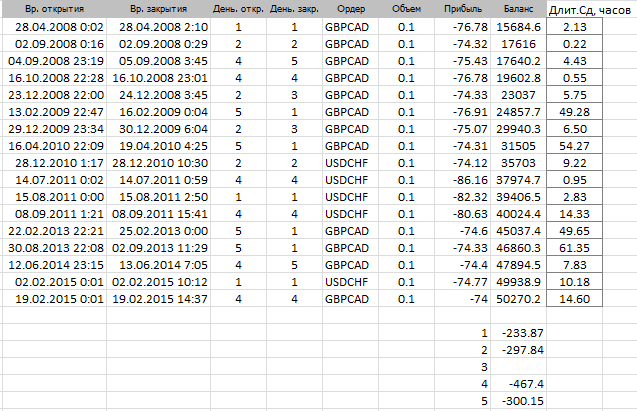Viewport: 637px width, 411px height.
Task: Select balance cell 15684.6
Action: [x=519, y=27]
